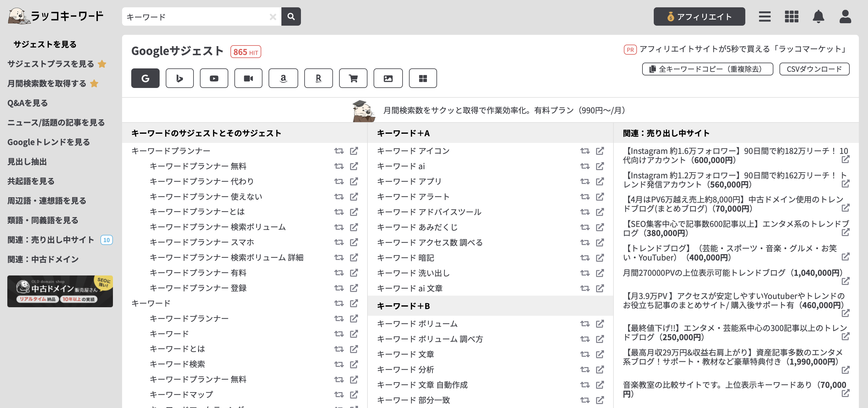External link icon for キーワード検索
This screenshot has height=408, width=868.
pyautogui.click(x=354, y=364)
